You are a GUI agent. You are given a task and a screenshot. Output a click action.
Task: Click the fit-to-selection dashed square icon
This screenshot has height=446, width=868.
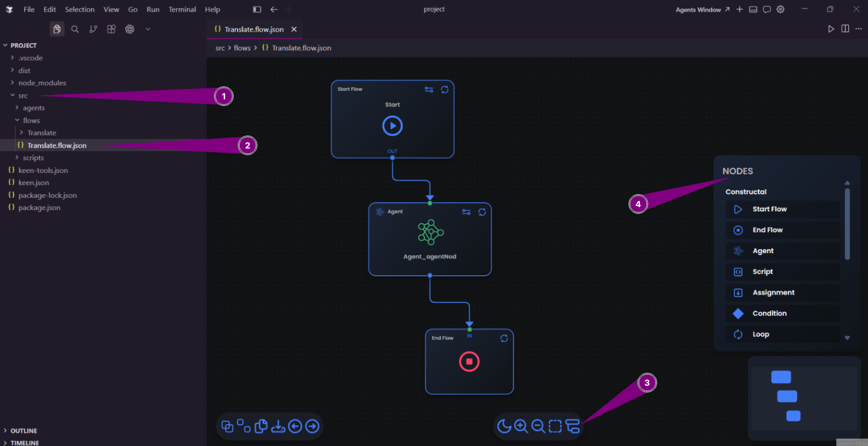(555, 426)
